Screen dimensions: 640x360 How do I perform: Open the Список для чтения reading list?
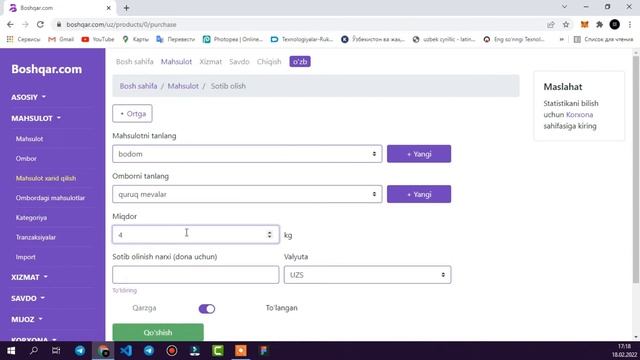coord(603,39)
